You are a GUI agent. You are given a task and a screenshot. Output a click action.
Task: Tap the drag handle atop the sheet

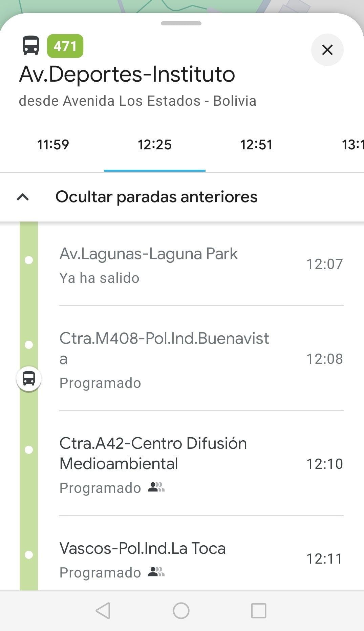pyautogui.click(x=181, y=23)
